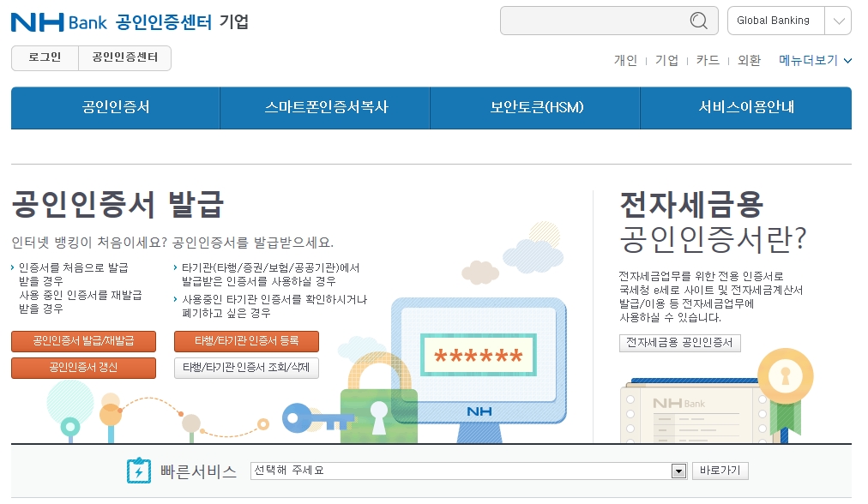Image resolution: width=868 pixels, height=504 pixels.
Task: Open the 스마트폰인증서복사 menu tab
Action: (326, 107)
